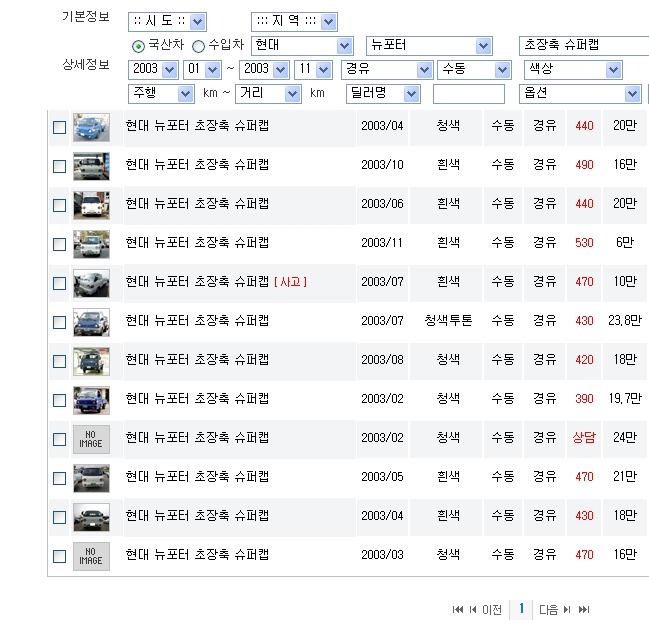Image resolution: width=649 pixels, height=624 pixels.
Task: Click the dealer name text input field
Action: tap(469, 94)
